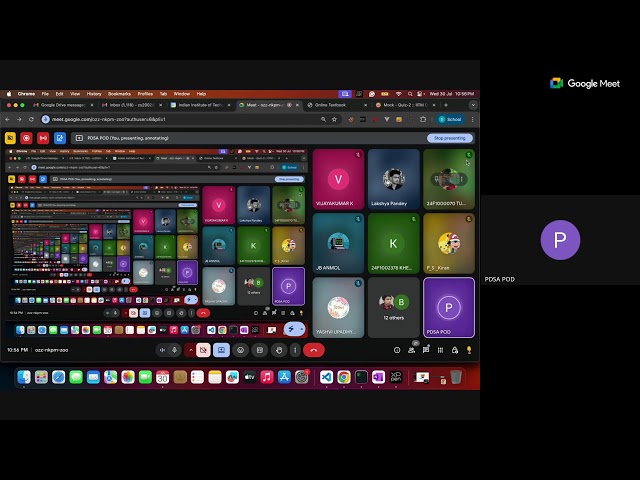Viewport: 640px width, 480px height.
Task: Toggle closed captions button
Action: pyautogui.click(x=260, y=350)
